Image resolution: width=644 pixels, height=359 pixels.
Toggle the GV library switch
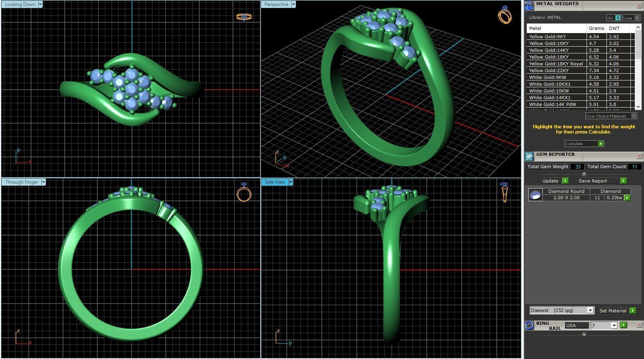coord(614,18)
